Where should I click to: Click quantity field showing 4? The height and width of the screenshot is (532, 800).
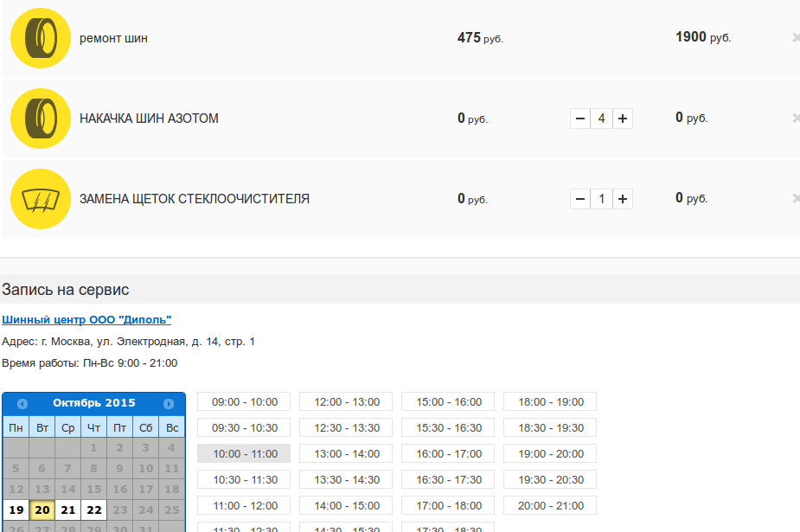point(602,119)
